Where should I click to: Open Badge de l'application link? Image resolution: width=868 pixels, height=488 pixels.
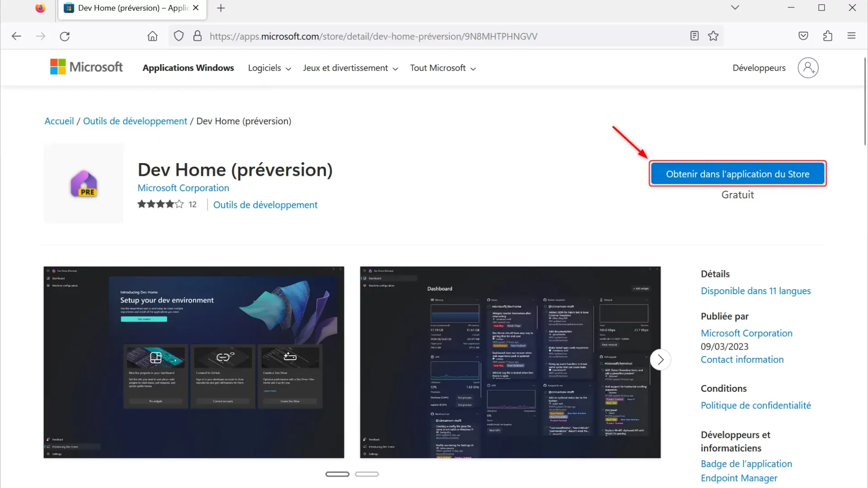pos(746,464)
